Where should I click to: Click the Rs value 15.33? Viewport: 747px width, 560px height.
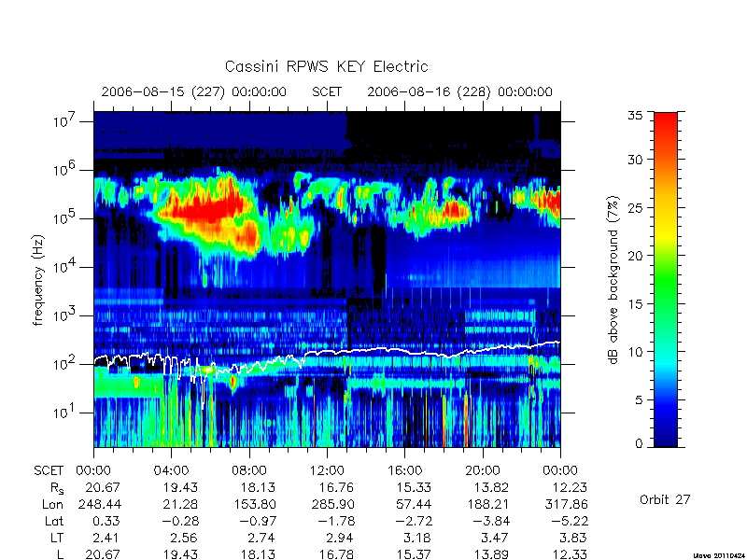coord(414,487)
